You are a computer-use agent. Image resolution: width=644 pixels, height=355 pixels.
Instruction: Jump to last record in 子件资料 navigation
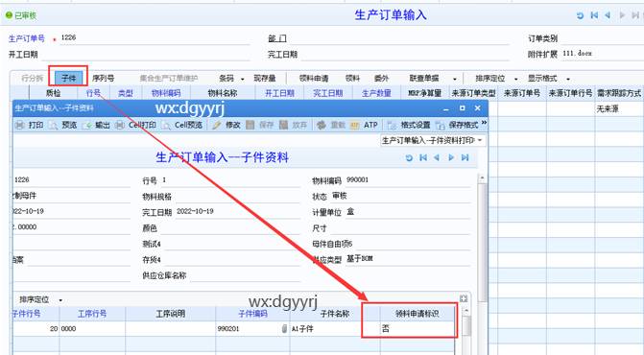click(x=465, y=157)
